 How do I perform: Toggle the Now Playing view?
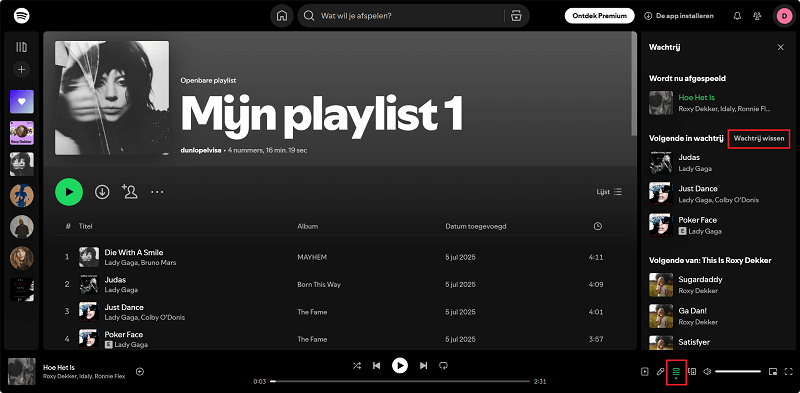click(x=644, y=372)
